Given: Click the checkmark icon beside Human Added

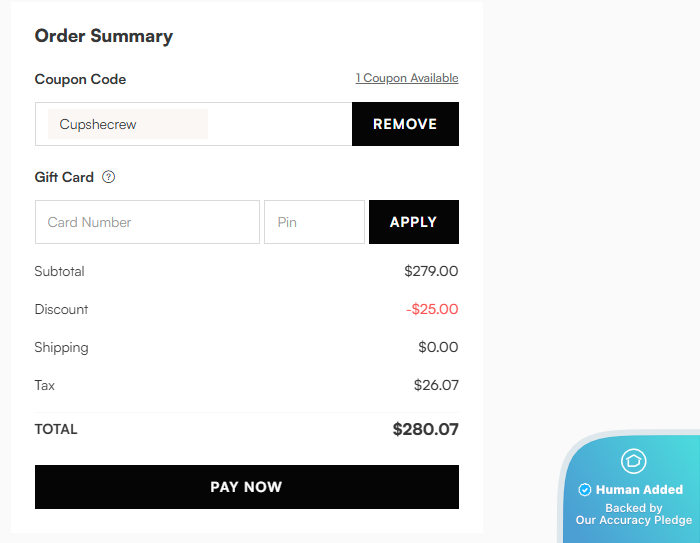Looking at the screenshot, I should (585, 490).
